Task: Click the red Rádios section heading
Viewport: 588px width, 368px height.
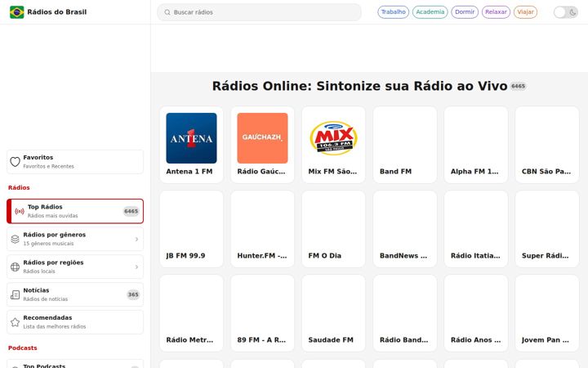Action: tap(19, 188)
